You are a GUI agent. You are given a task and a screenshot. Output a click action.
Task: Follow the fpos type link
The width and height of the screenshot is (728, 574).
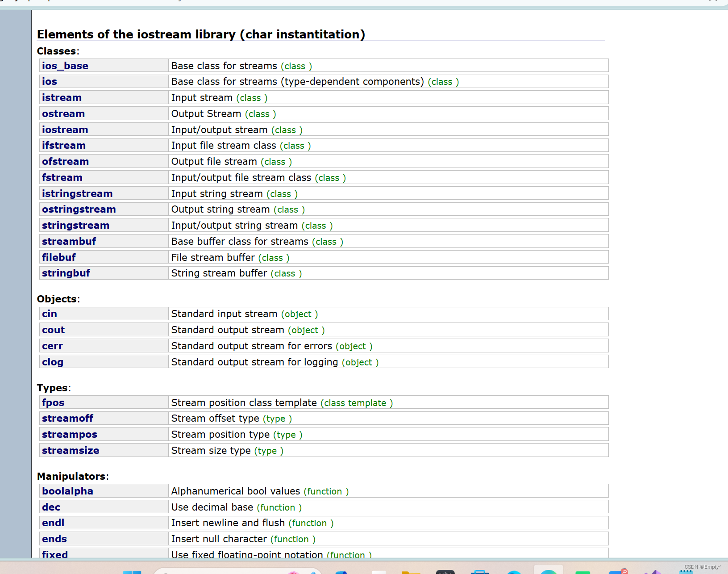click(53, 402)
